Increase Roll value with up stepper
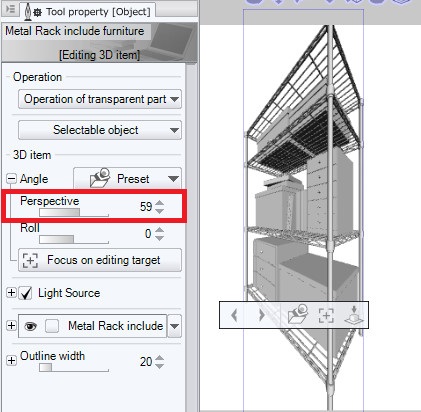Viewport: 421px width, 412px height. tap(160, 230)
